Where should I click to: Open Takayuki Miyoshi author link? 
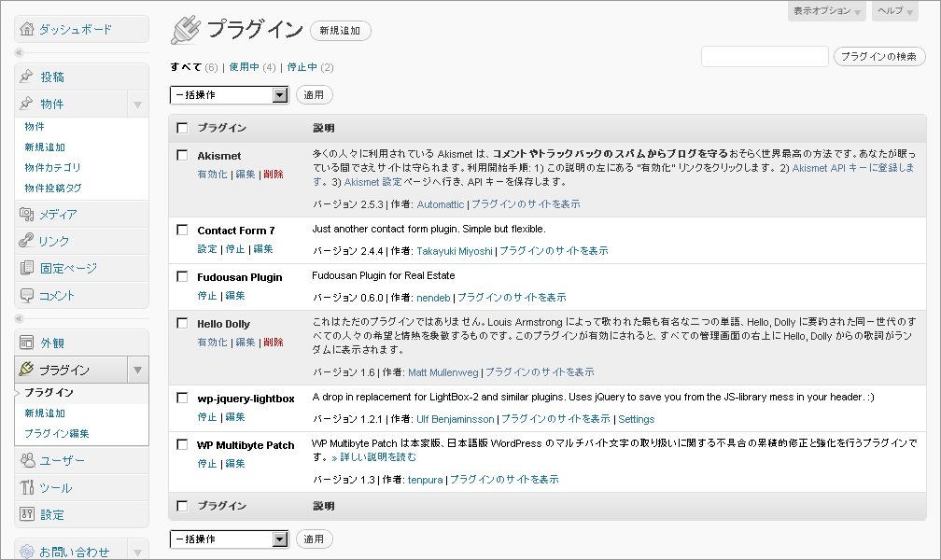[455, 251]
